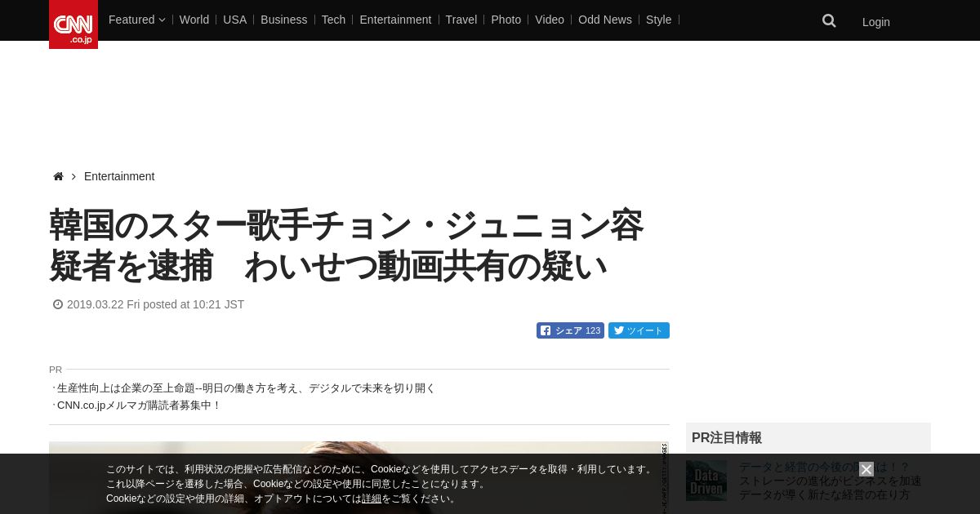Open the Entertainment nav section

tap(395, 20)
